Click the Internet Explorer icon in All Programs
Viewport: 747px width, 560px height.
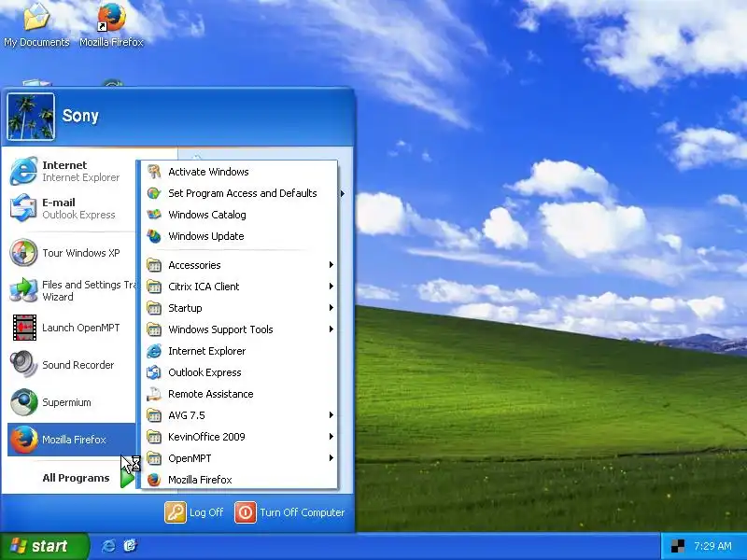click(154, 351)
